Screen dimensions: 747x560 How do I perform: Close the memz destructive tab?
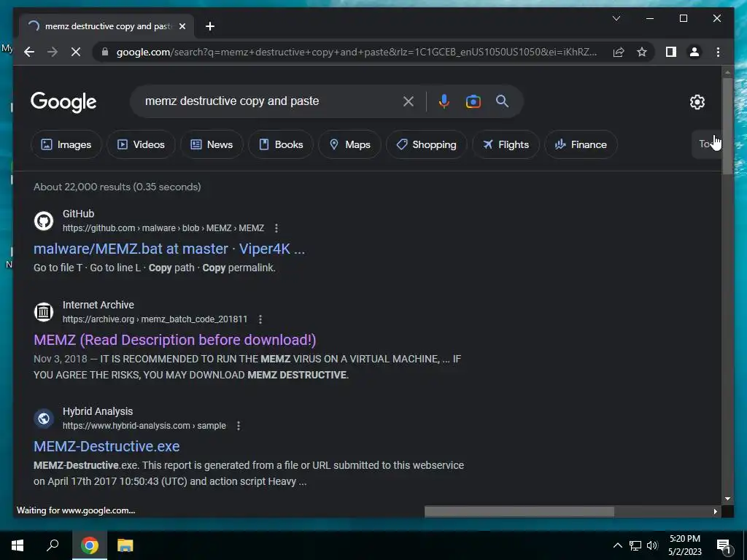coord(182,26)
